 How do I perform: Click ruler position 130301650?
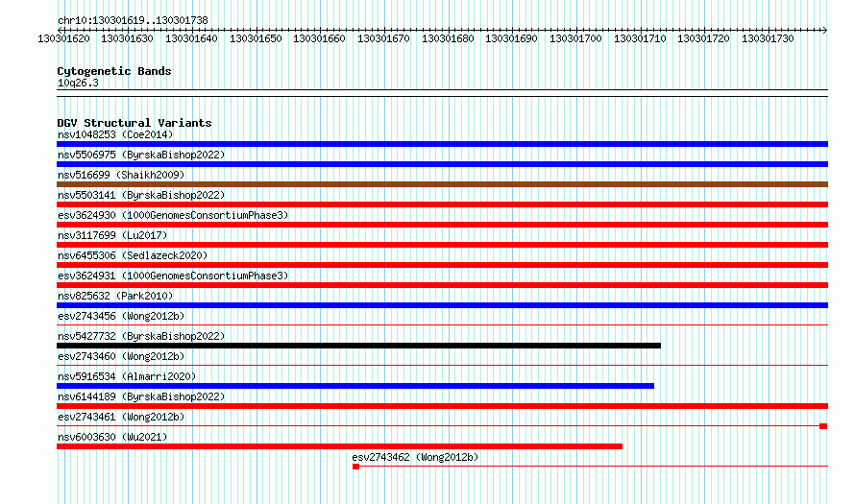256,38
